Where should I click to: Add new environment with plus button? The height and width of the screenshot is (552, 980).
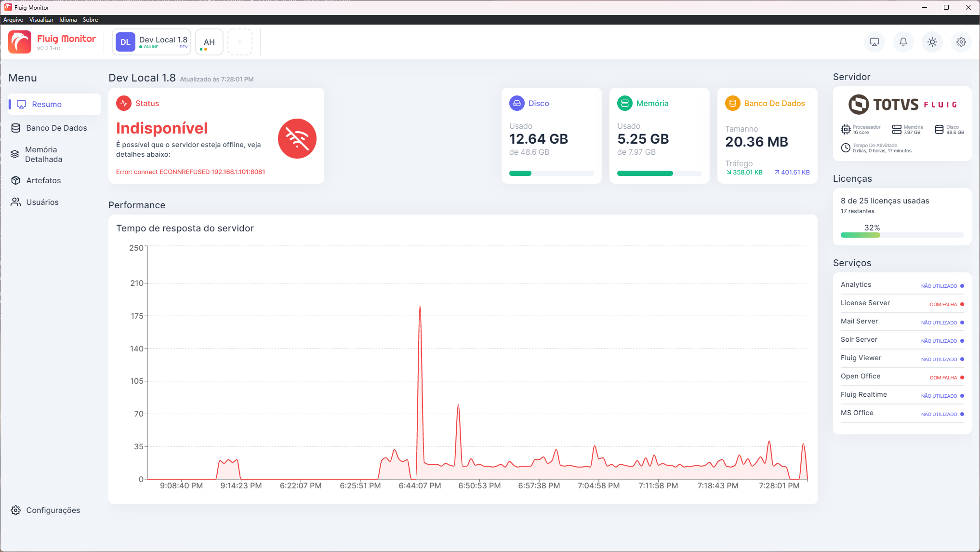point(240,42)
